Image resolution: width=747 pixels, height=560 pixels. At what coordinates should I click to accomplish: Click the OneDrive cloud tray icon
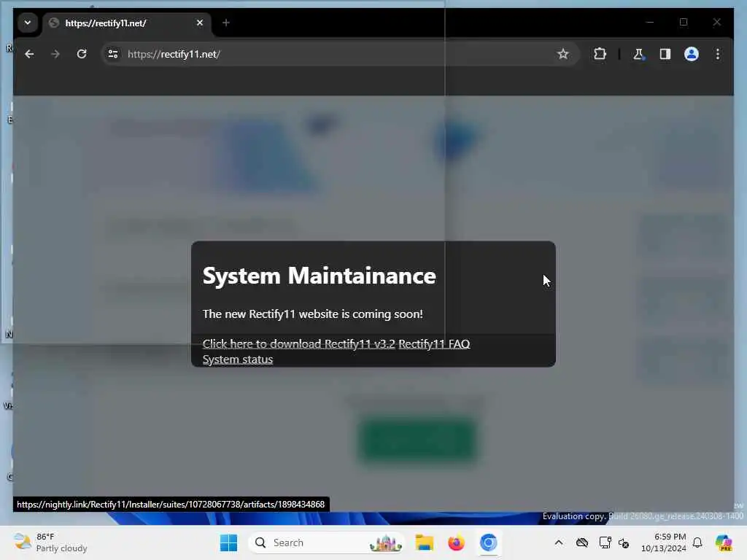[x=581, y=542]
